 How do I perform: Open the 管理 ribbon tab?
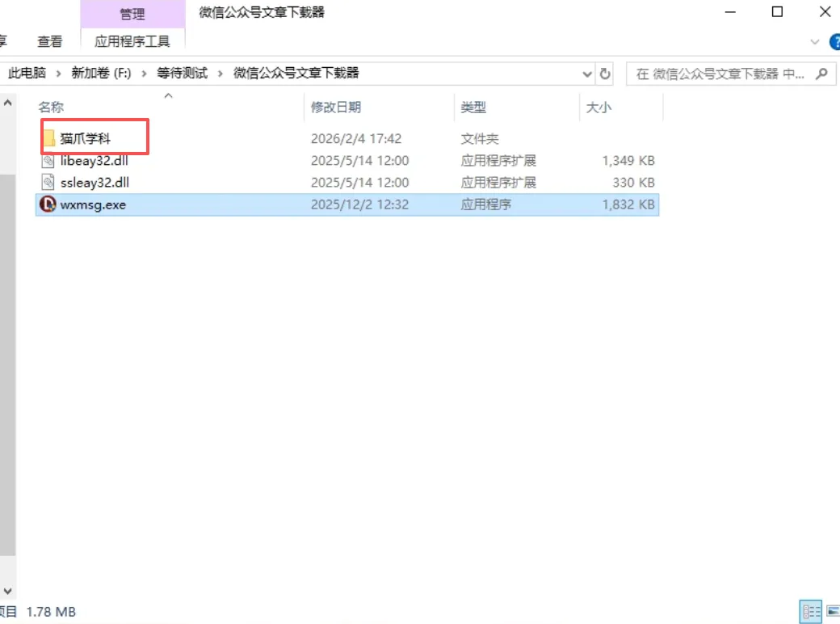coord(132,14)
